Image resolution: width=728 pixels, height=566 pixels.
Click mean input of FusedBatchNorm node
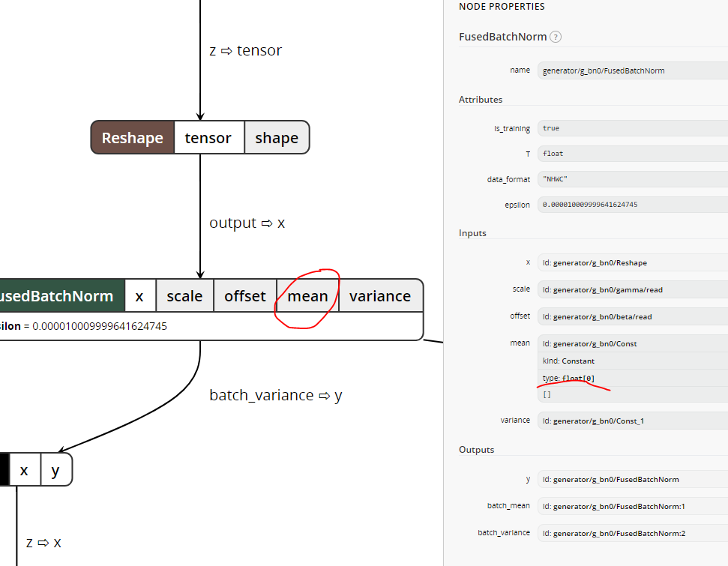pyautogui.click(x=307, y=296)
